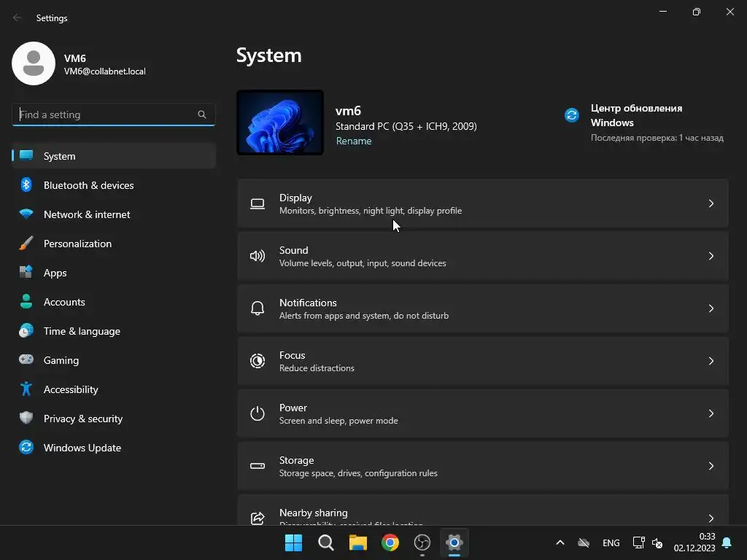This screenshot has width=747, height=560.
Task: Click the Personalization paintbrush icon
Action: click(x=26, y=244)
